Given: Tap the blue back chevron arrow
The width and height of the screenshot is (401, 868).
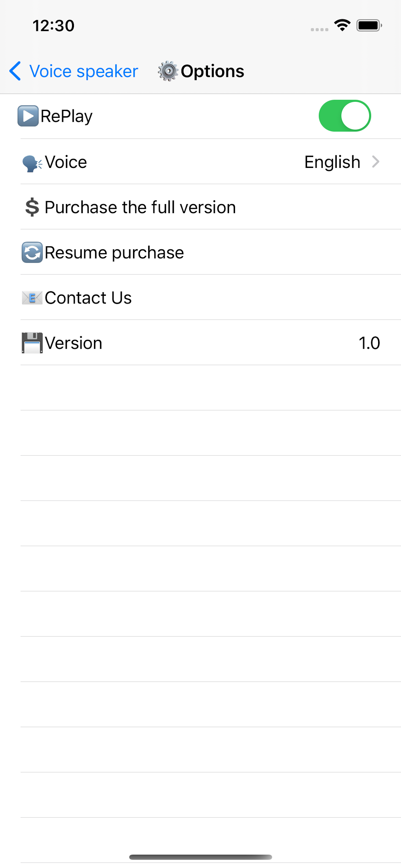Looking at the screenshot, I should point(15,71).
